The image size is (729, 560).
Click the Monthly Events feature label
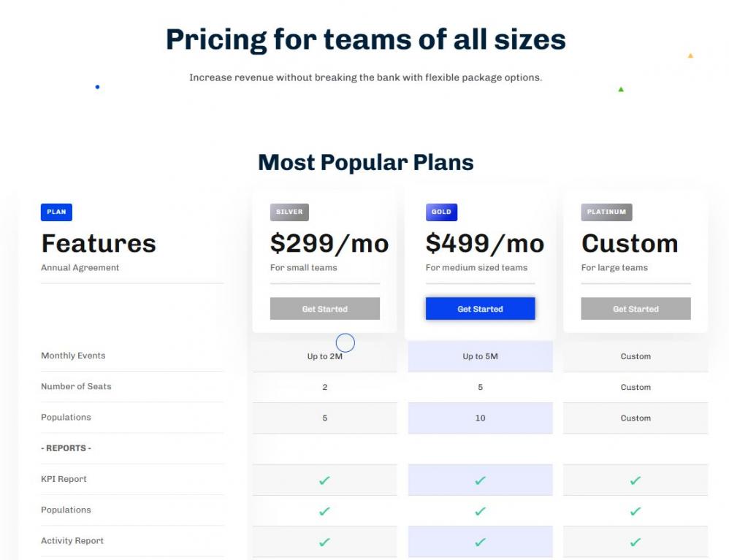(73, 356)
